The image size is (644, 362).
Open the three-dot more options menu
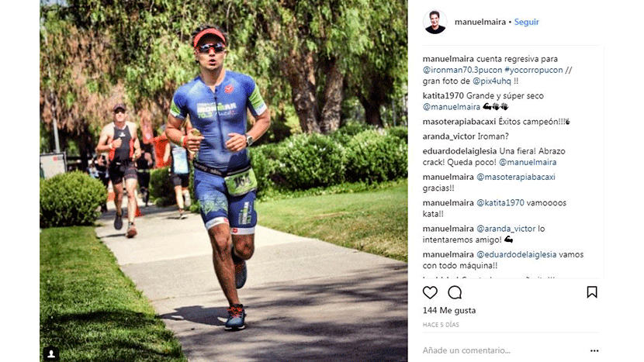tap(594, 350)
